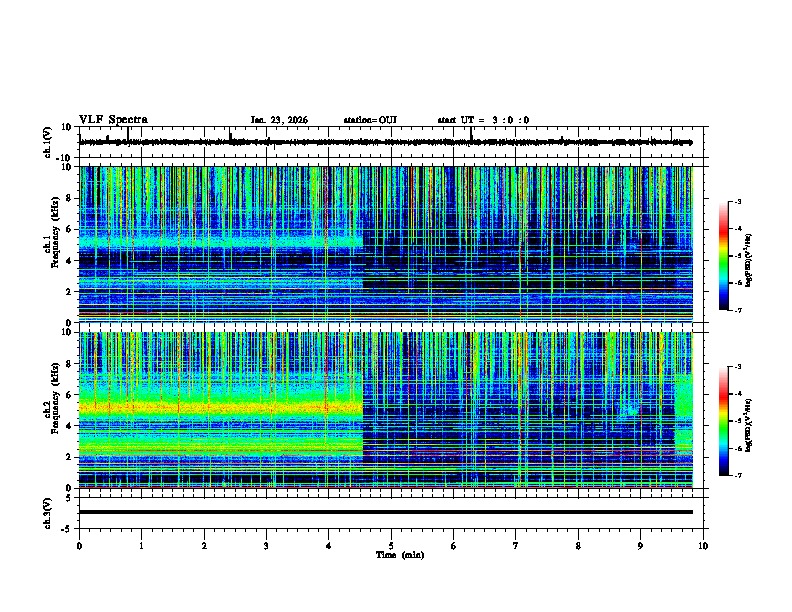The width and height of the screenshot is (792, 612).
Task: Click the ch.1 voltage tick label "-10"
Action: pyautogui.click(x=65, y=158)
